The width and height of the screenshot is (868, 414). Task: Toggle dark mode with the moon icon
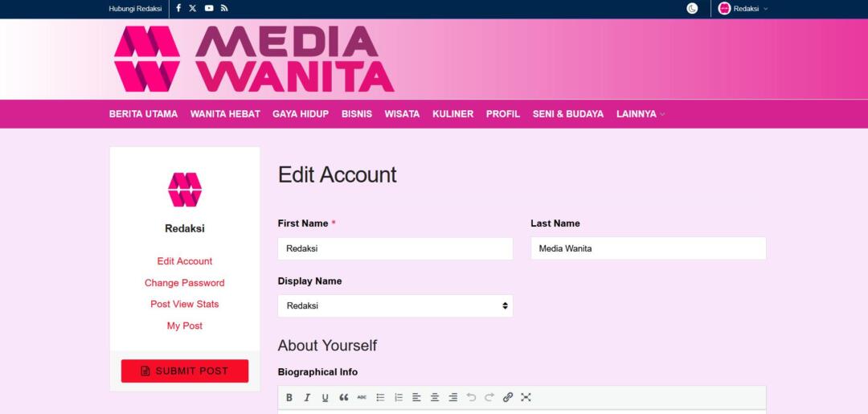[x=692, y=8]
